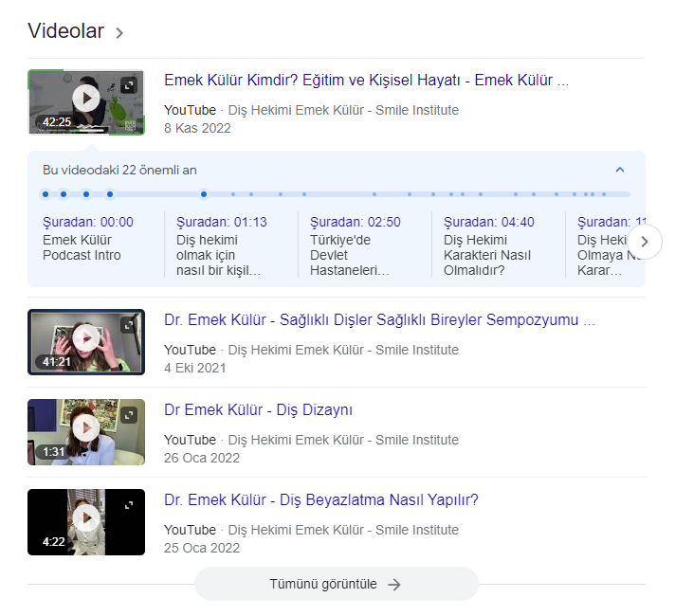Expand preview icon on 4:22 video thumbnail

point(129,505)
